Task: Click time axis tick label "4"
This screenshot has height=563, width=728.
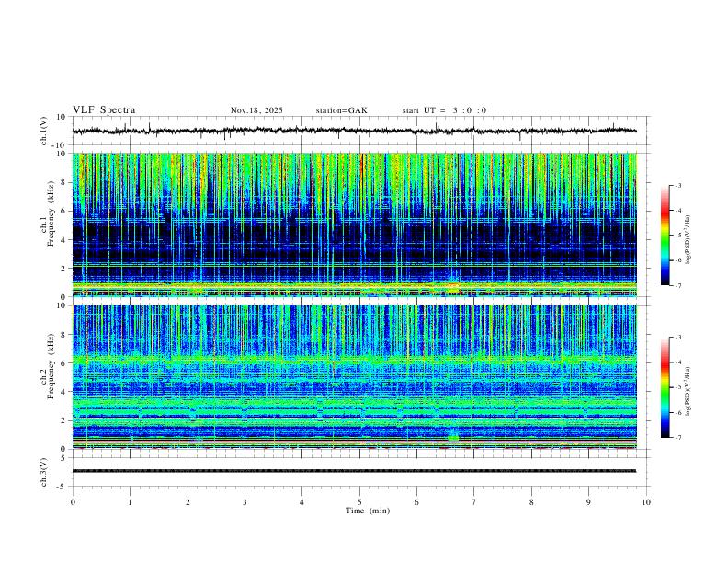Action: 301,502
